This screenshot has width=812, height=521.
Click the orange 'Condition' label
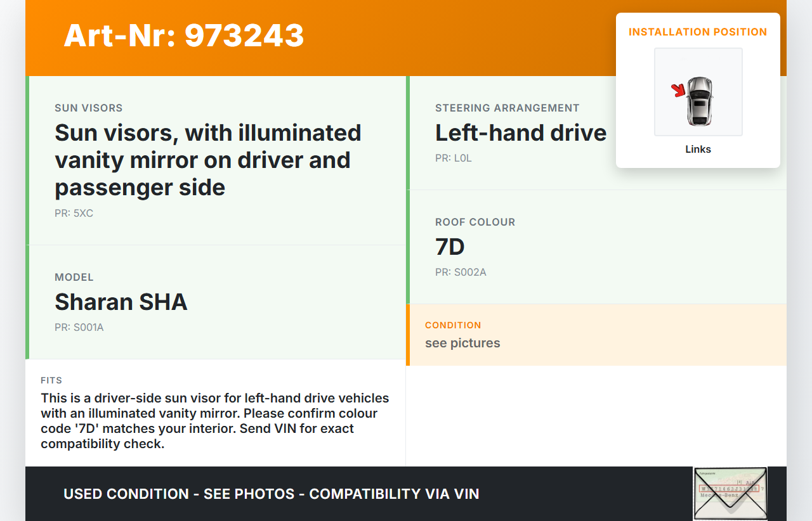(x=453, y=325)
